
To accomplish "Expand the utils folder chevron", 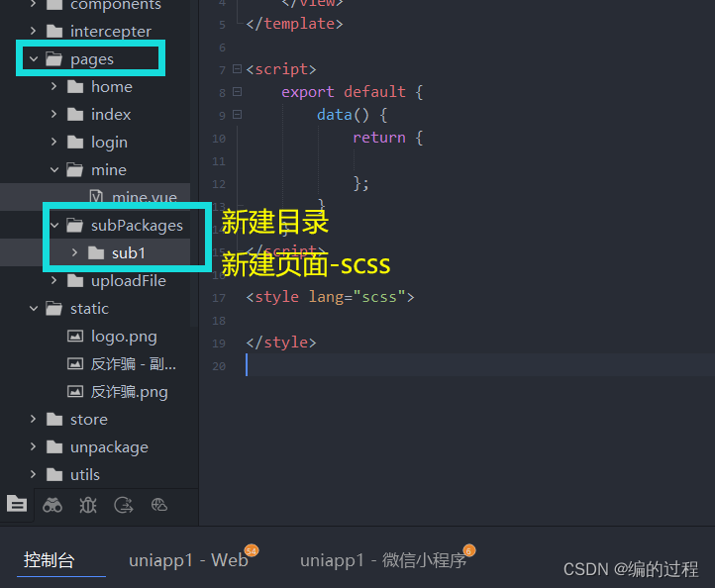I will pyautogui.click(x=33, y=474).
